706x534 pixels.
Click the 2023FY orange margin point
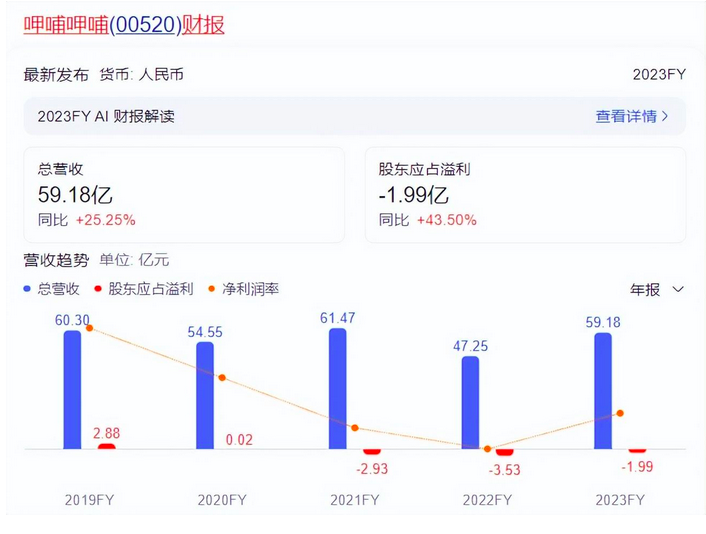620,413
